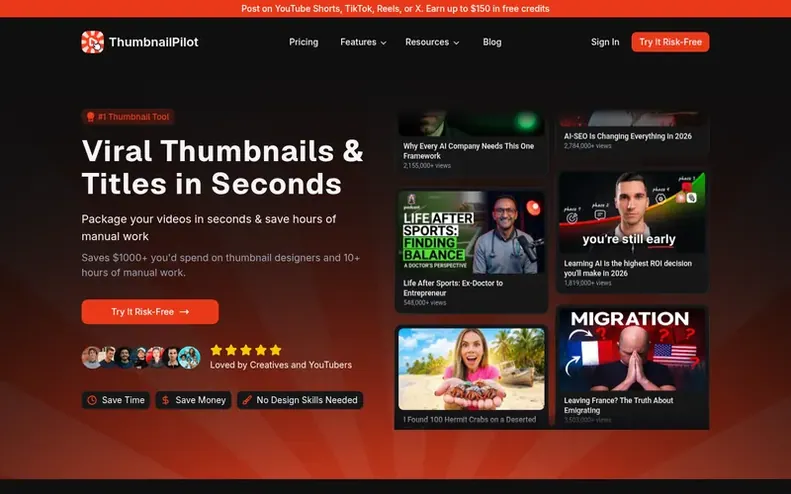Click the #1 Thumbnail Tool award icon
Viewport: 791px width, 494px height.
[x=90, y=117]
